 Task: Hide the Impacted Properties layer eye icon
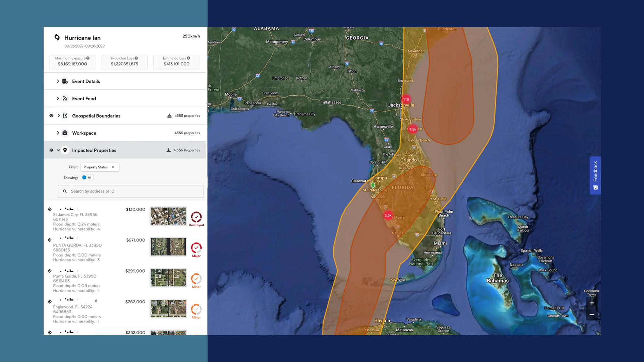coord(52,150)
